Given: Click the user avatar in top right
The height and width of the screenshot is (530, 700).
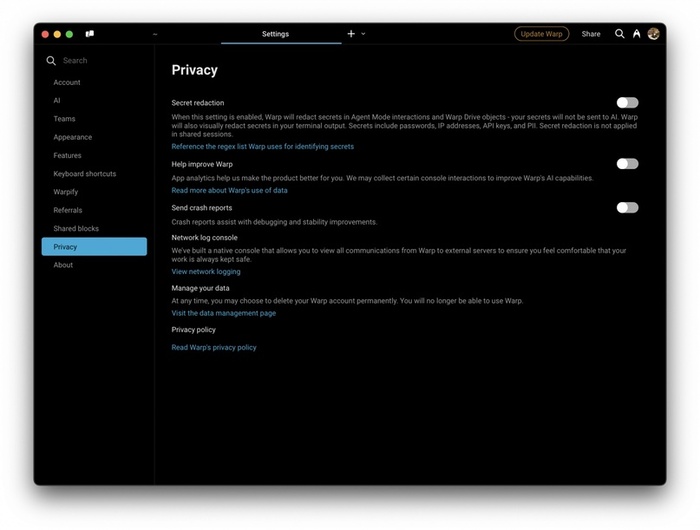Looking at the screenshot, I should 653,34.
